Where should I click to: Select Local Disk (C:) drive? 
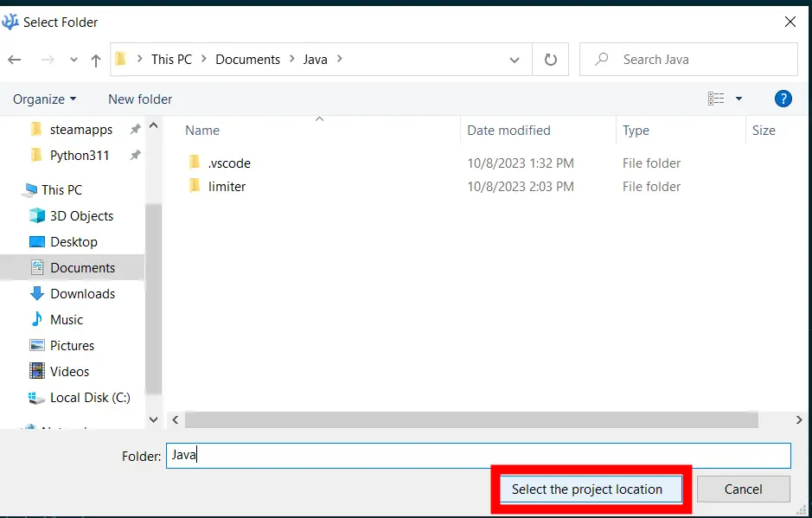90,398
